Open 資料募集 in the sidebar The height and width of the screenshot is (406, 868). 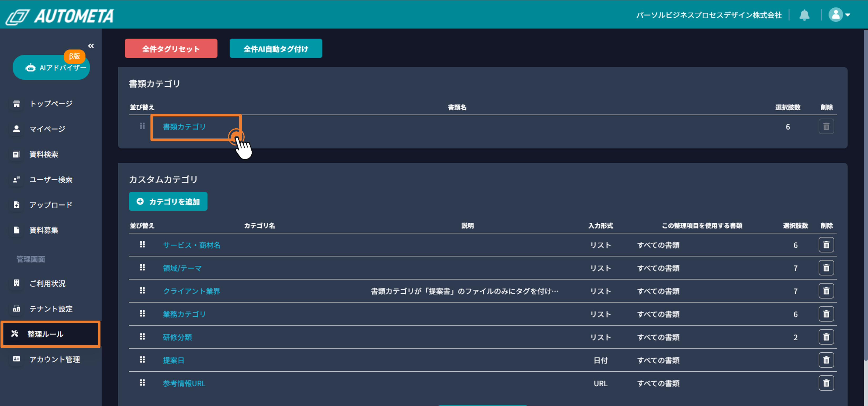click(x=44, y=230)
